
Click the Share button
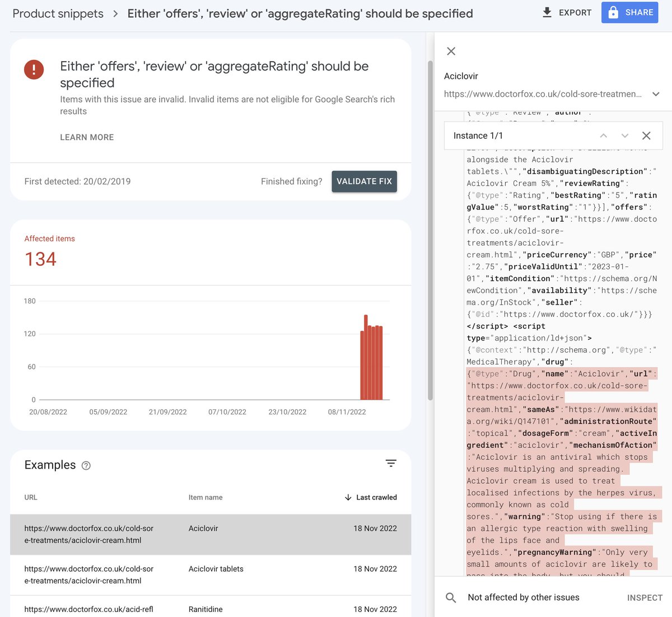click(x=629, y=12)
